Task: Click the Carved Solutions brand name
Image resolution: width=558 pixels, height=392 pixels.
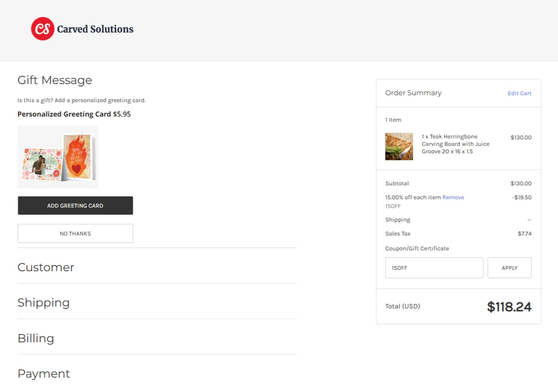Action: [x=95, y=29]
